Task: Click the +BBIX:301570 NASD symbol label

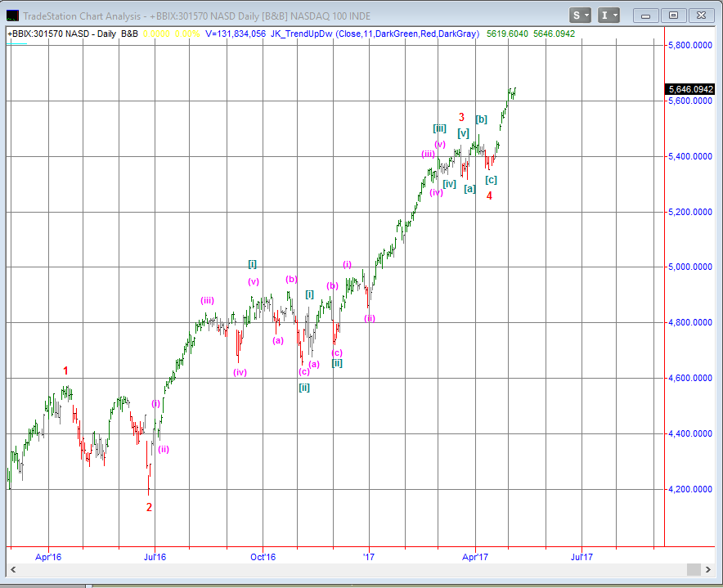Action: tap(48, 34)
